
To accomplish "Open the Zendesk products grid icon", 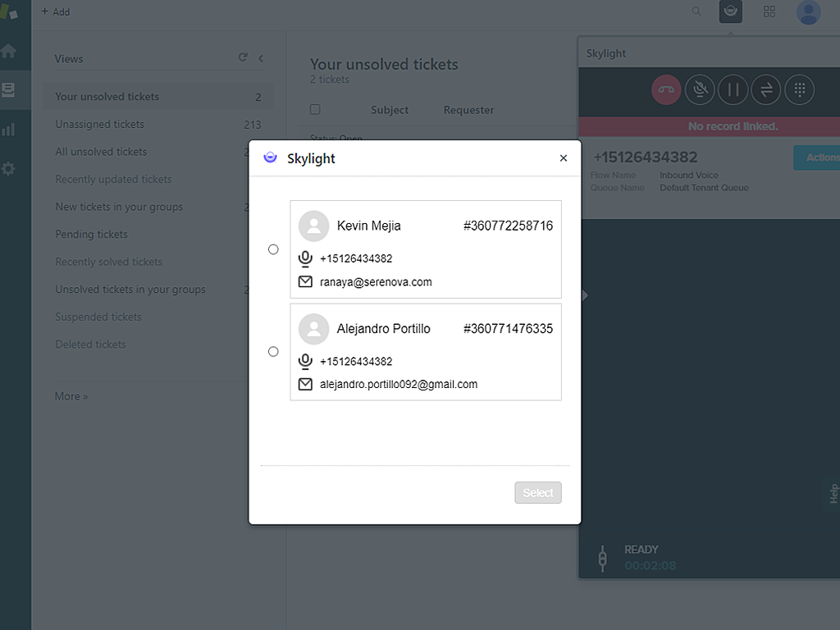I will (769, 11).
